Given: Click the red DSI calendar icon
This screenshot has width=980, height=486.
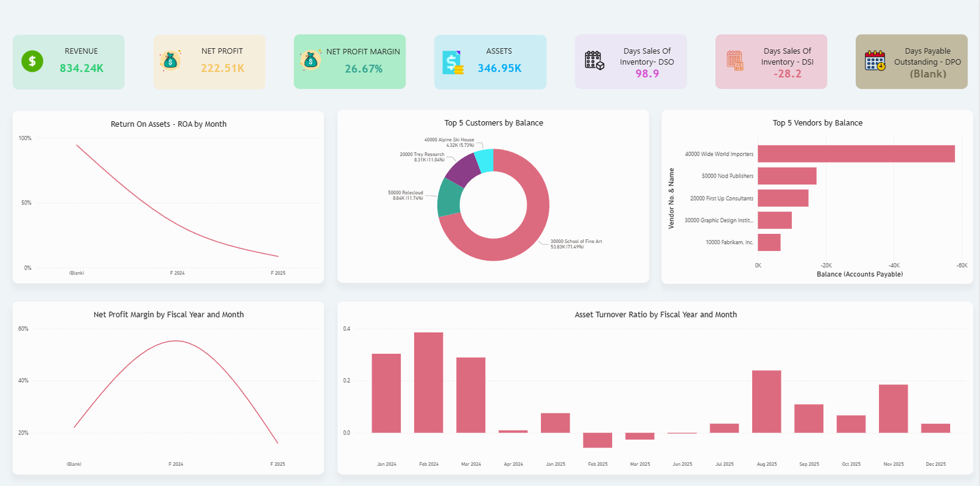Looking at the screenshot, I should tap(734, 61).
